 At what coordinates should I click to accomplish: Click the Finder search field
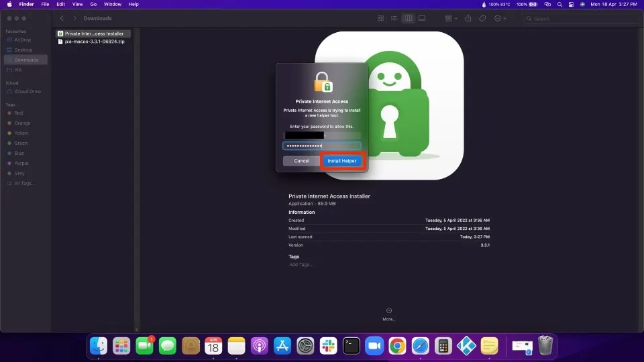(x=581, y=19)
